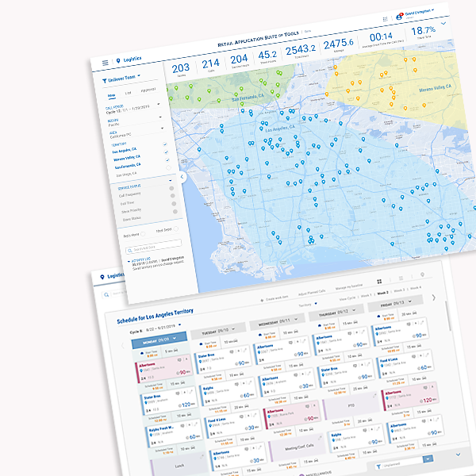The width and height of the screenshot is (476, 476).
Task: Open Monday's pink Albertsons call card
Action: click(164, 369)
